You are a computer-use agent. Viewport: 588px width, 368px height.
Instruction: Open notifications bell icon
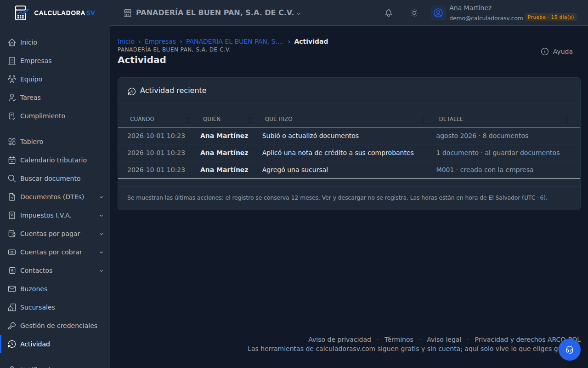(x=389, y=13)
